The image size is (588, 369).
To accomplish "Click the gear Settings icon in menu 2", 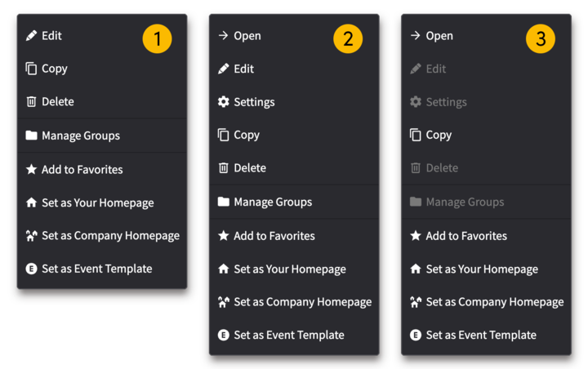I will click(x=223, y=102).
